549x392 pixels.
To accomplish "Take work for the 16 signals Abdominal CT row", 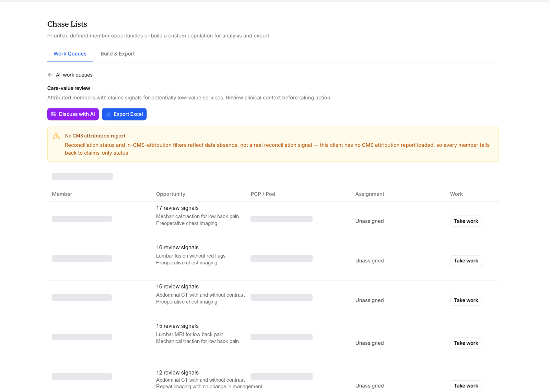I will click(466, 300).
